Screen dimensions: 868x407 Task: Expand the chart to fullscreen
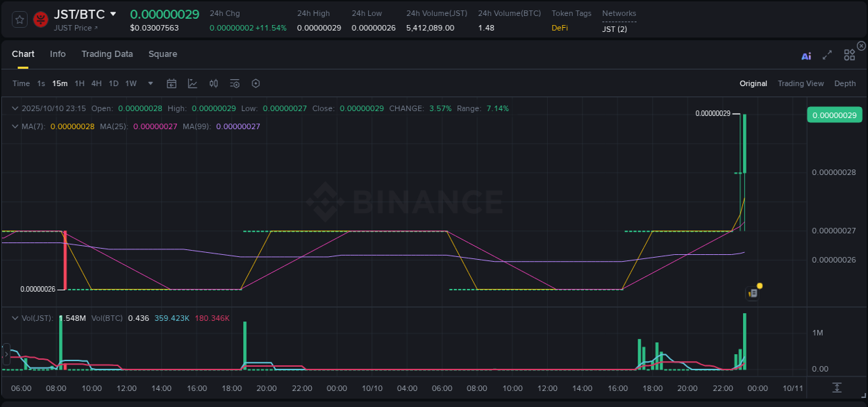tap(827, 55)
